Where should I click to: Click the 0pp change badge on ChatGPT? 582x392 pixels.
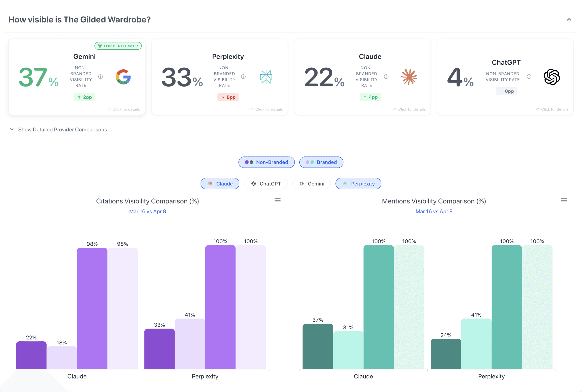[x=506, y=91]
